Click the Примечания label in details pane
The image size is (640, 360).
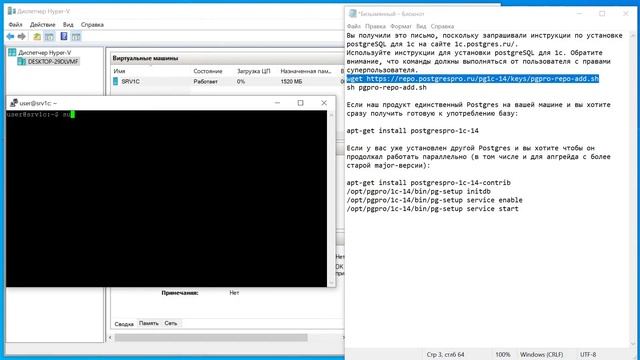tap(180, 293)
